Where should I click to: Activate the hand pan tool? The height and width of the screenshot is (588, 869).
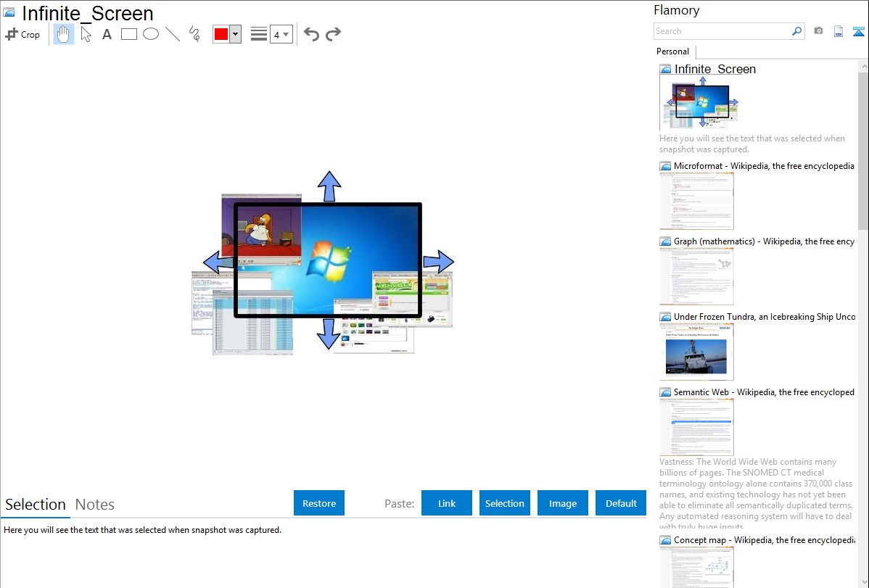[x=64, y=34]
